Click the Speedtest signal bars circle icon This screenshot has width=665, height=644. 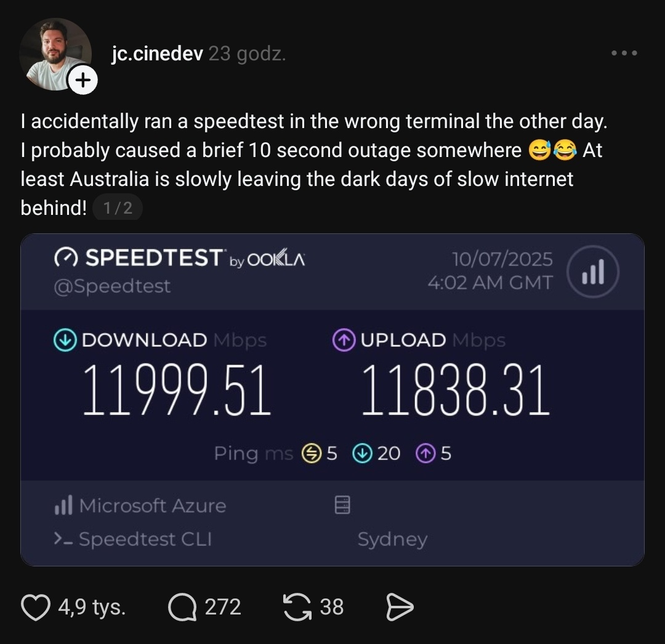coord(592,272)
